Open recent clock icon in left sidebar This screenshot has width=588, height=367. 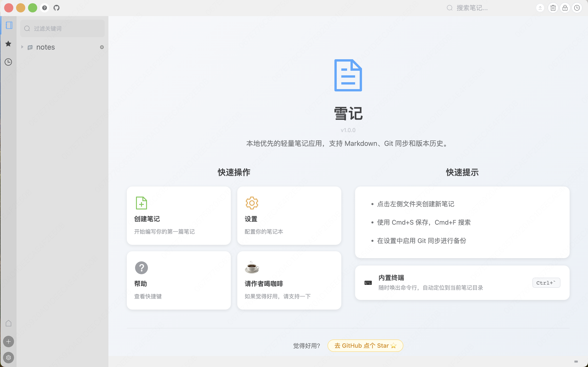(x=8, y=62)
